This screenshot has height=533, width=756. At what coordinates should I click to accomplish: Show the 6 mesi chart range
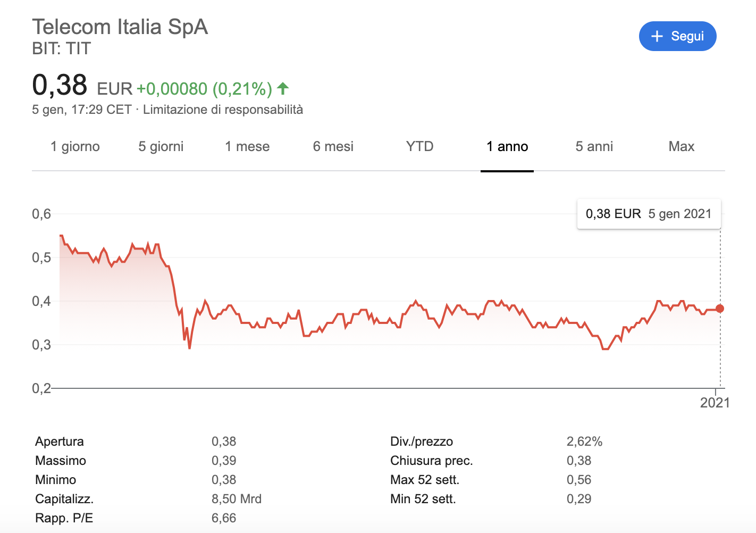pyautogui.click(x=333, y=146)
